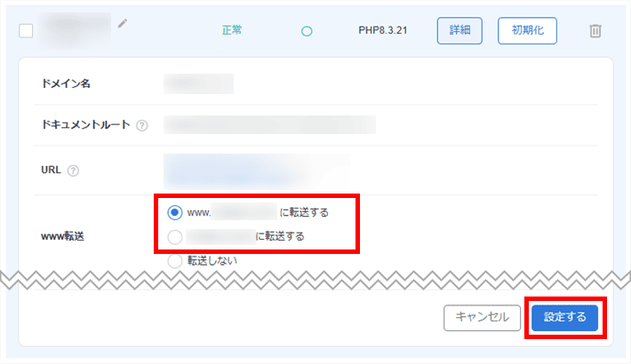Click the キャンセル button
Screen dimensions: 631x364
click(x=482, y=317)
